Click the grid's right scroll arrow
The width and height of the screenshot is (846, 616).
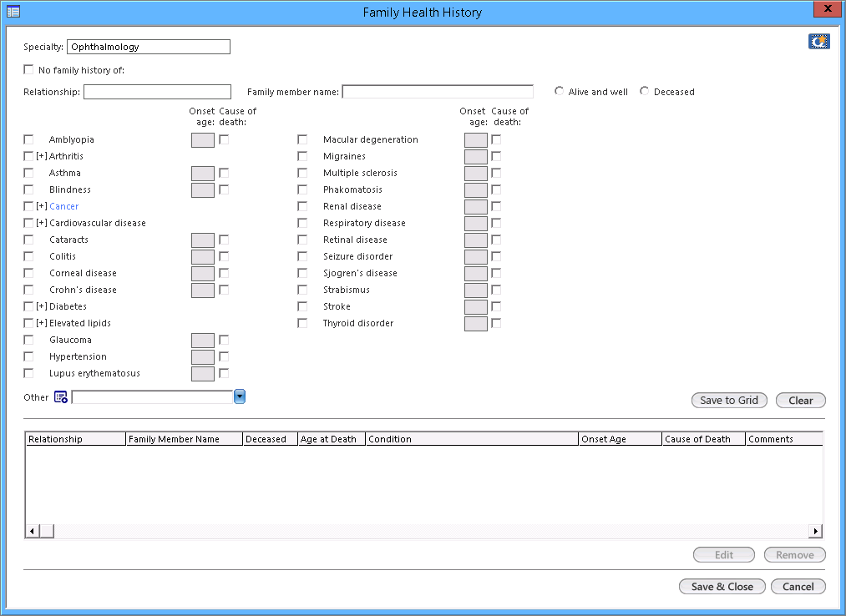tap(815, 531)
